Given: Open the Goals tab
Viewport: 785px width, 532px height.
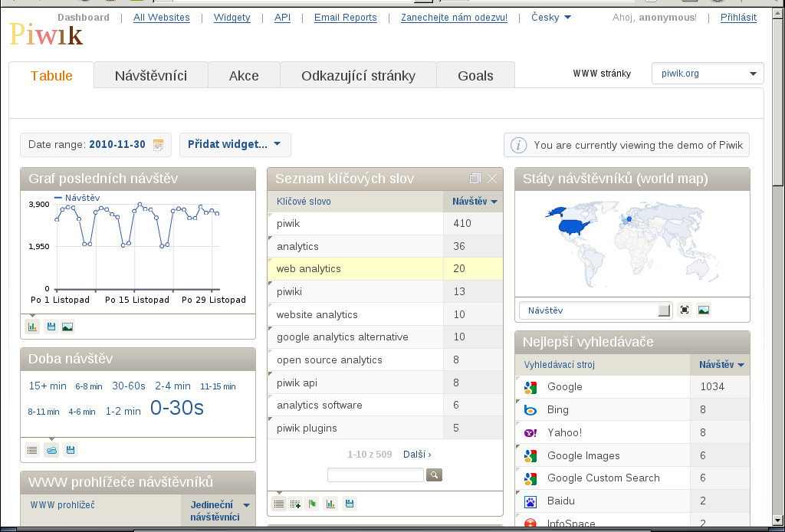Looking at the screenshot, I should (x=475, y=76).
